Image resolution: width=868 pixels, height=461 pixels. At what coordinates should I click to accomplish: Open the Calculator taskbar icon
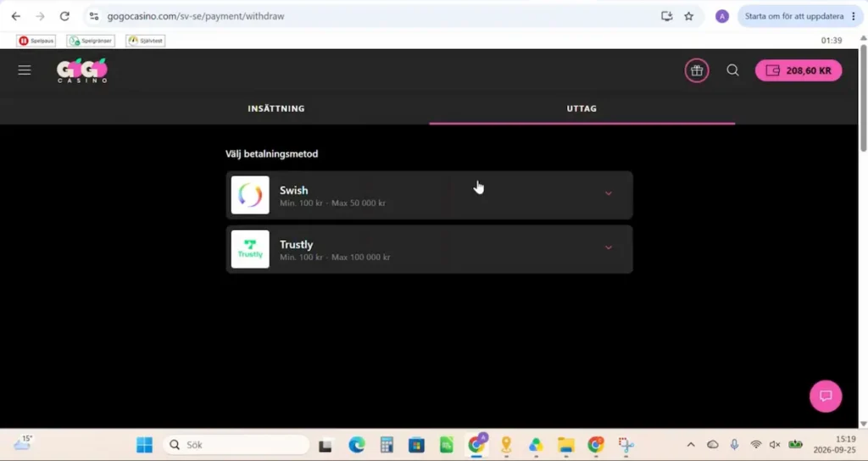point(387,444)
